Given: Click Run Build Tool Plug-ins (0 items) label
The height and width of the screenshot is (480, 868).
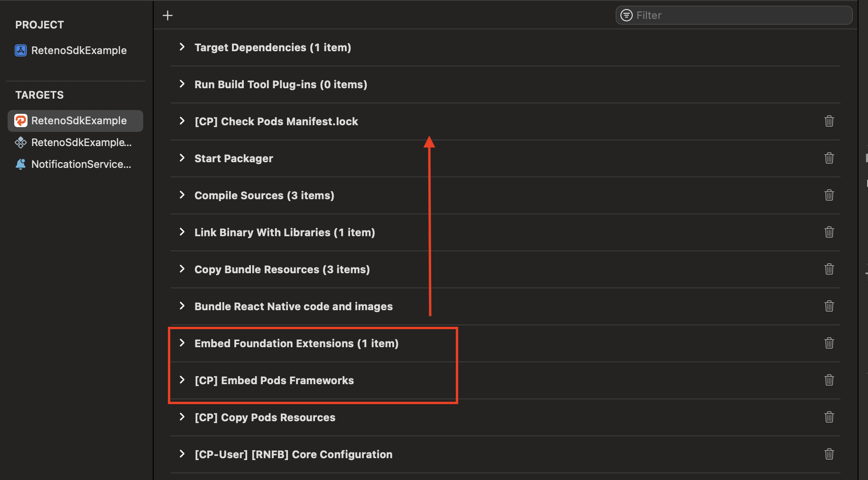Looking at the screenshot, I should pos(281,84).
